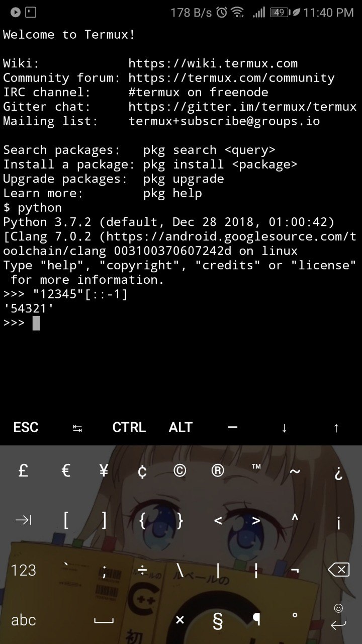Tap the up arrow extra key
Image resolution: width=362 pixels, height=644 pixels.
tap(336, 427)
